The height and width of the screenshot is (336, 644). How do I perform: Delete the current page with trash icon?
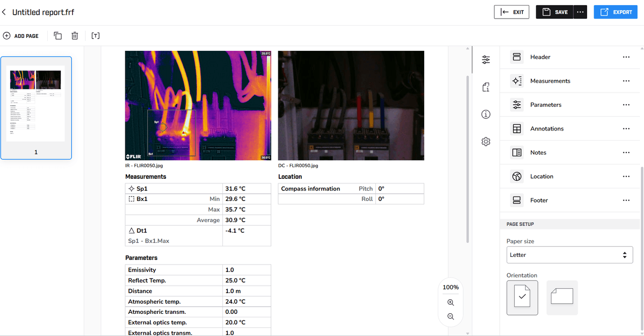(x=74, y=35)
